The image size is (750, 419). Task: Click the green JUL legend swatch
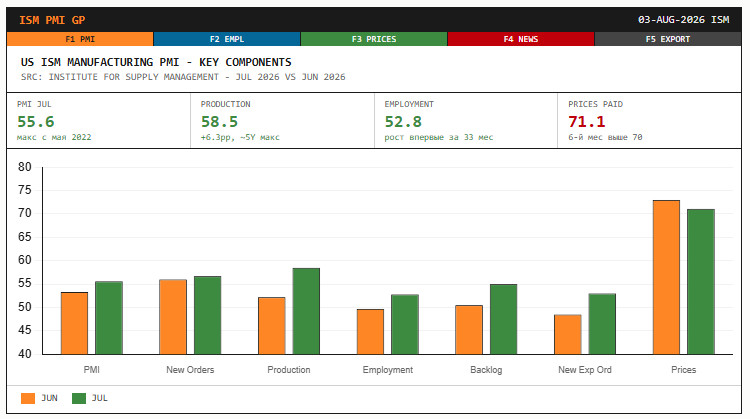[x=79, y=398]
